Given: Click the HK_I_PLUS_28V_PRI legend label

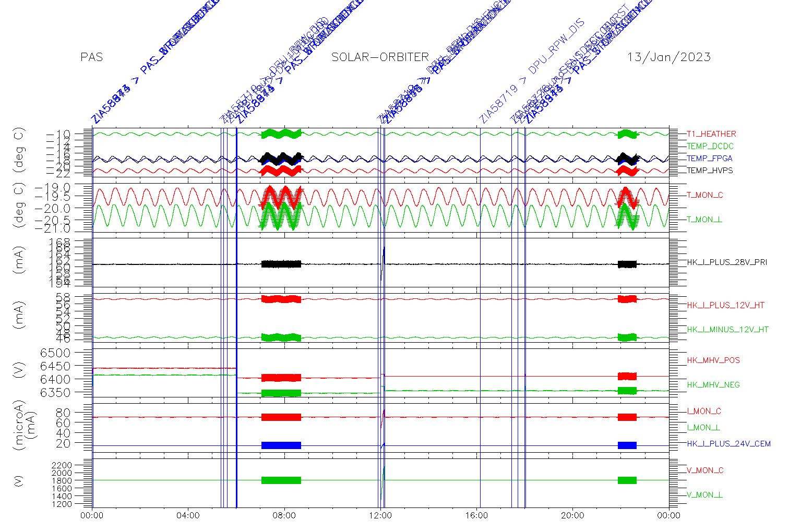Looking at the screenshot, I should [727, 262].
